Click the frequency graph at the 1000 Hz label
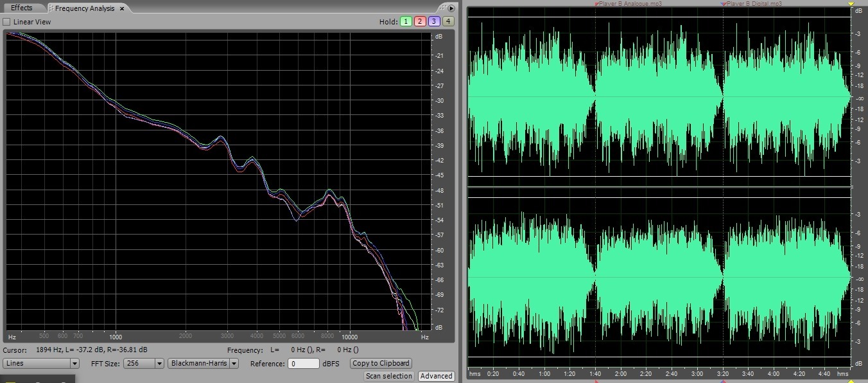The height and width of the screenshot is (383, 868). click(x=116, y=337)
